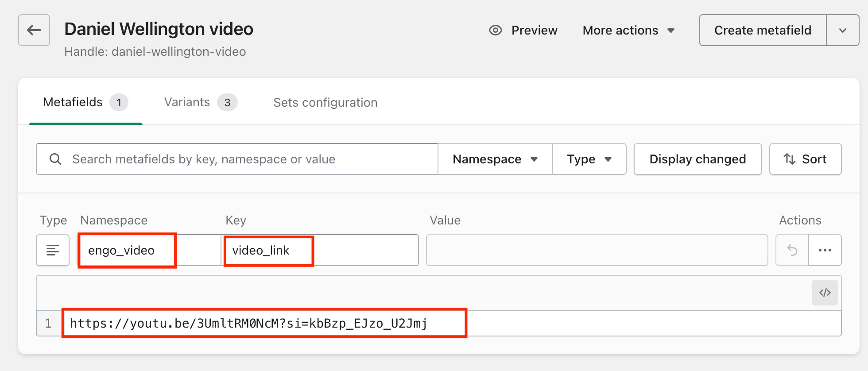Screen dimensions: 868x371
Task: Open Preview with the eye icon
Action: (523, 30)
